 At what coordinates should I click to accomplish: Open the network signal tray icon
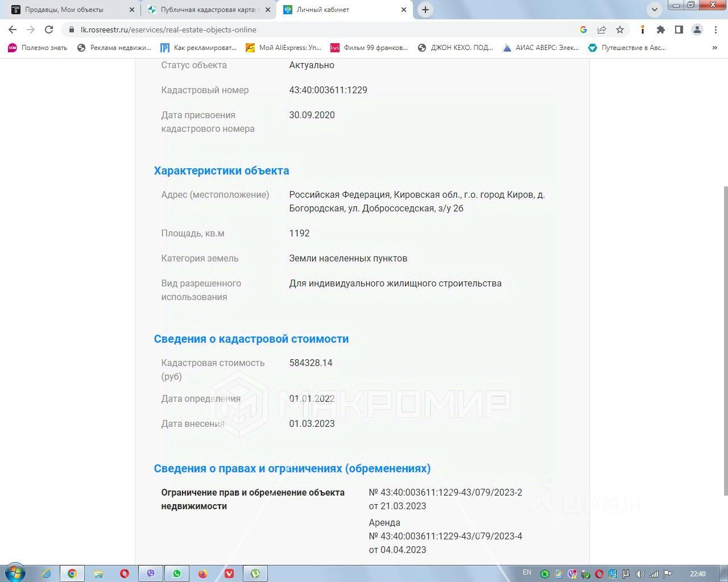[654, 574]
